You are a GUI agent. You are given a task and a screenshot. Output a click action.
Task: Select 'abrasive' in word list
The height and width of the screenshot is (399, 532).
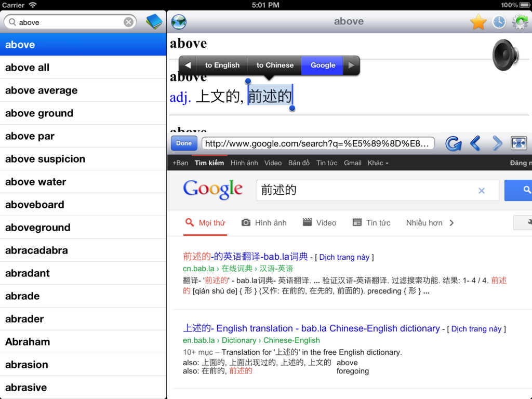(83, 388)
